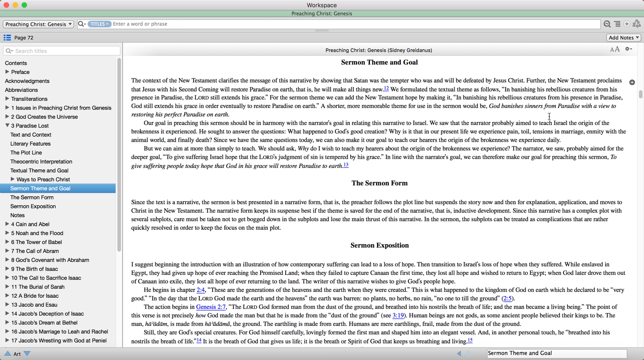This screenshot has width=644, height=360.
Task: Expand 5 Noah and the Flood chapter
Action: coord(7,233)
